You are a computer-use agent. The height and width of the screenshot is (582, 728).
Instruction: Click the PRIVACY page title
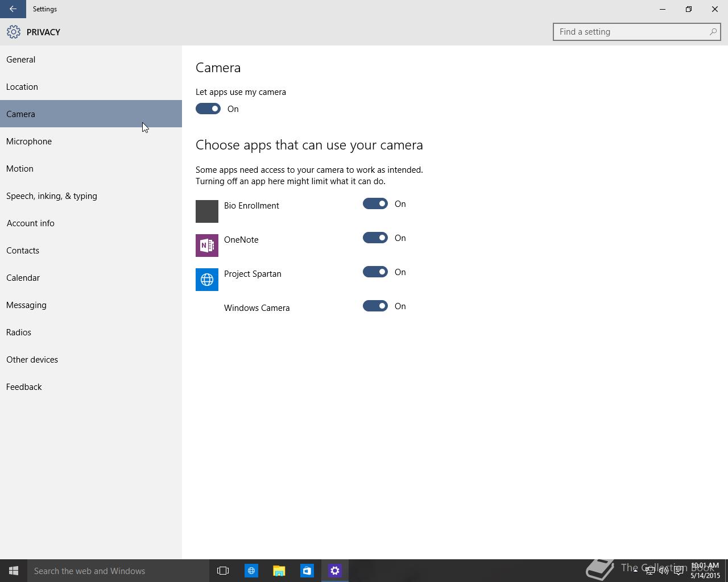point(43,32)
